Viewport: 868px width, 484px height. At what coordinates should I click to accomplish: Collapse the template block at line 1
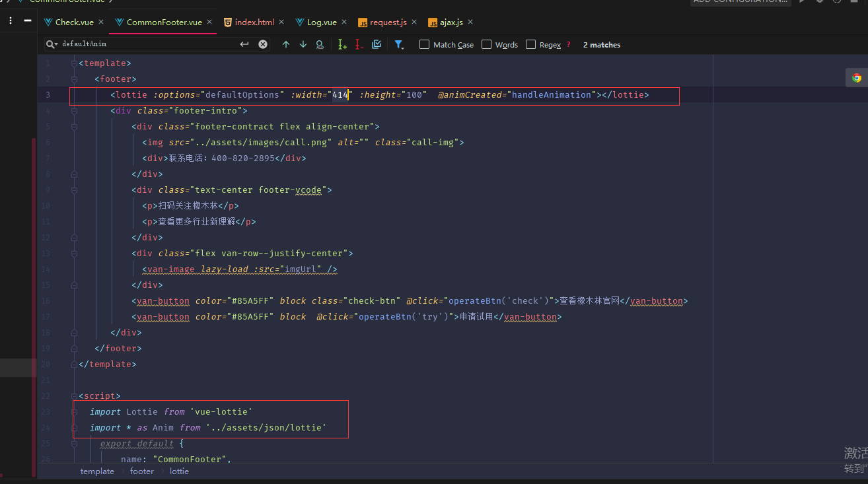[x=74, y=63]
